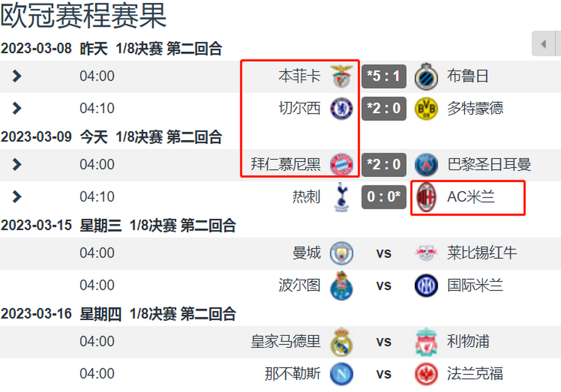This screenshot has height=392, width=561.
Task: Click the Tottenham Hotspur cockerel logo
Action: tap(341, 197)
